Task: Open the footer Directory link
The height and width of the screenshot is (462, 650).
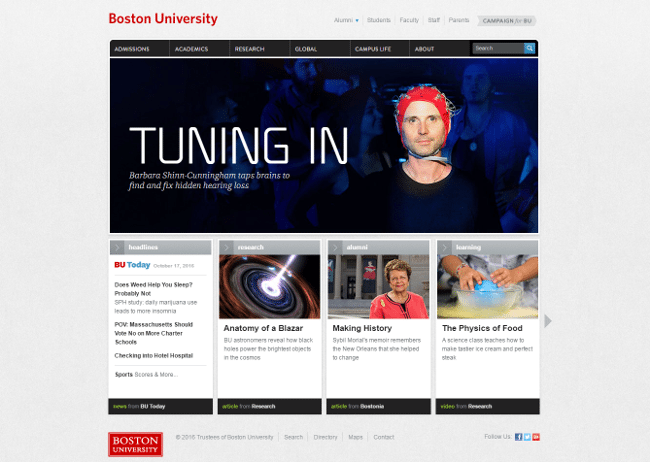Action: coord(325,437)
